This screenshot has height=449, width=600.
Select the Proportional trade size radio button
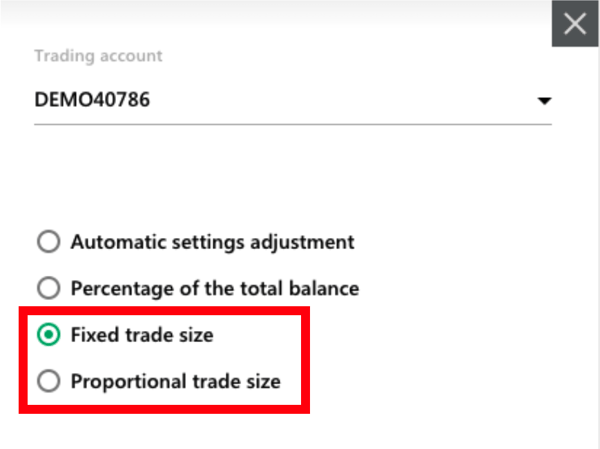(48, 381)
